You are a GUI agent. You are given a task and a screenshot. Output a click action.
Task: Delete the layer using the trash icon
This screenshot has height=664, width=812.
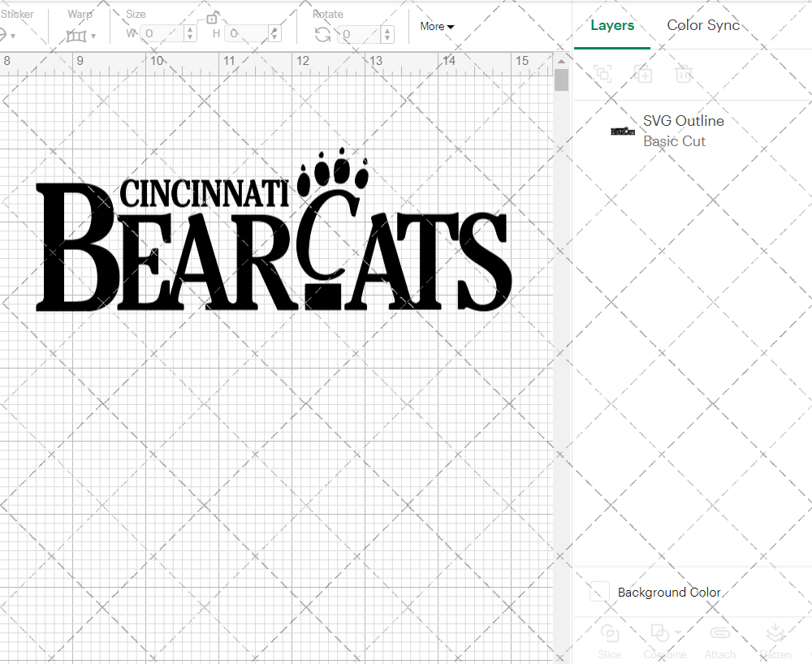pyautogui.click(x=684, y=74)
